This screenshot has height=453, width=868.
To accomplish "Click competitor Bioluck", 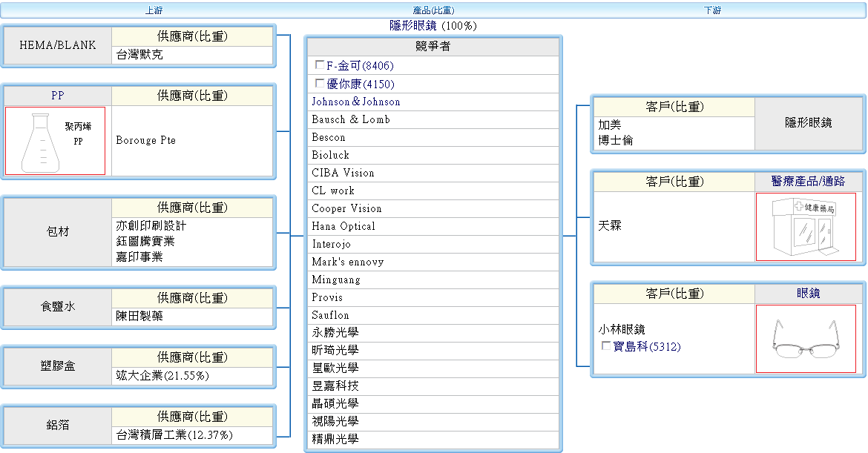I will pyautogui.click(x=330, y=155).
